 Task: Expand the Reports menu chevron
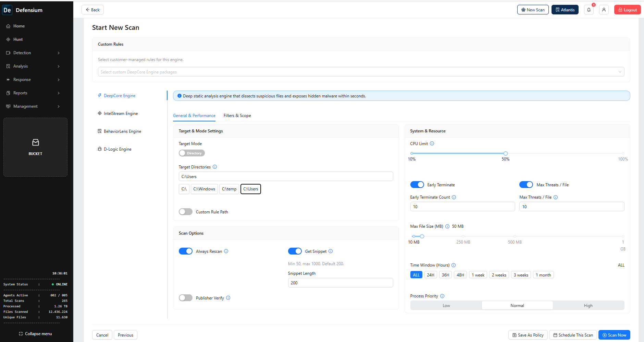click(x=59, y=93)
